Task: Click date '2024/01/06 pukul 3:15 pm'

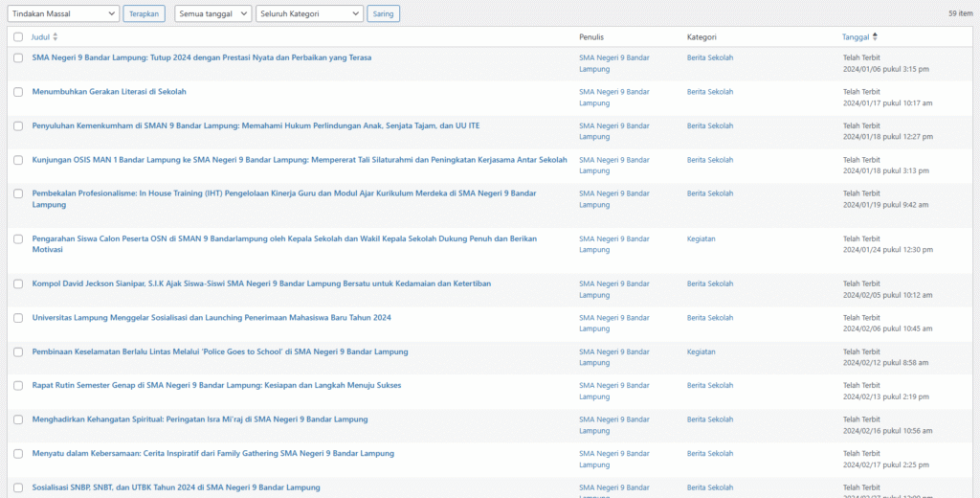Action: [x=886, y=69]
